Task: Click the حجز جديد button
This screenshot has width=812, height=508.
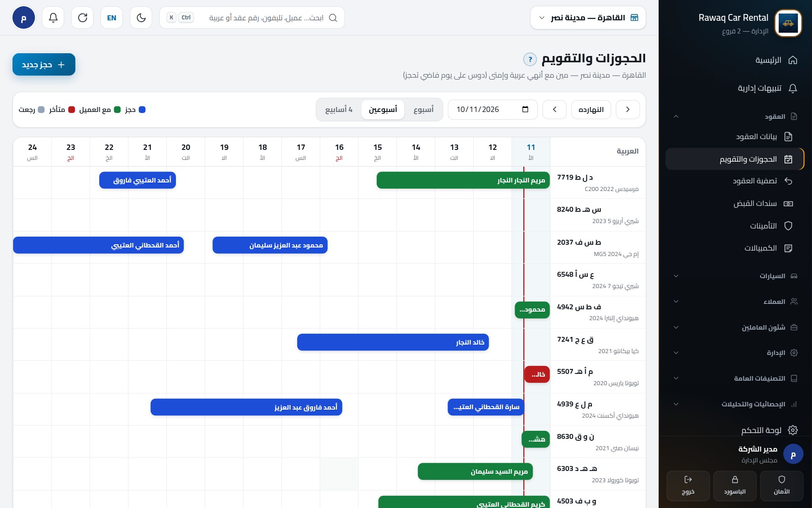Action: (44, 65)
